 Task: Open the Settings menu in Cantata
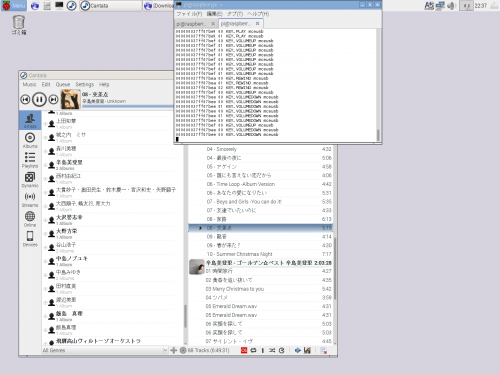[85, 84]
